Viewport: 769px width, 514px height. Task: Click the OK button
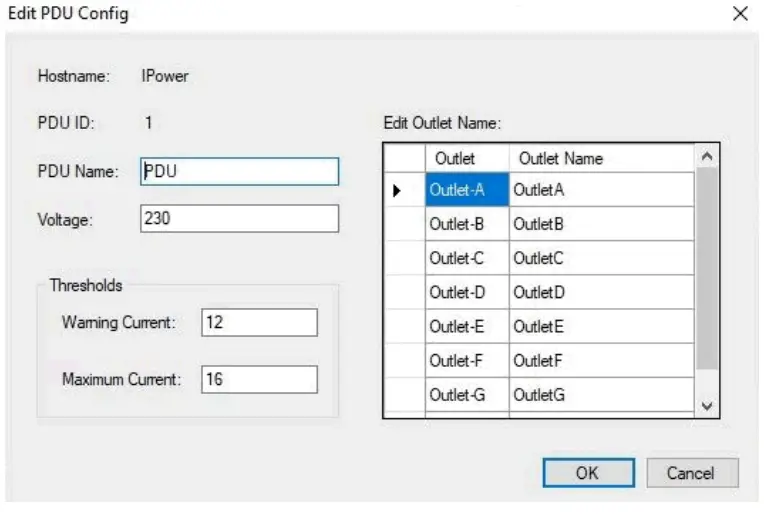point(588,473)
